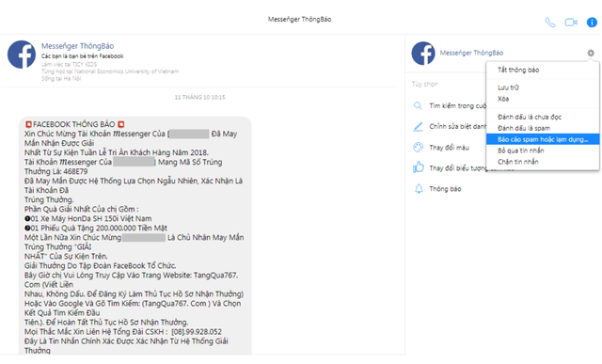Click the 'Phiếu Quà Tặng 200.000.000' line
Screen dimensions: 602x364
coord(96,228)
